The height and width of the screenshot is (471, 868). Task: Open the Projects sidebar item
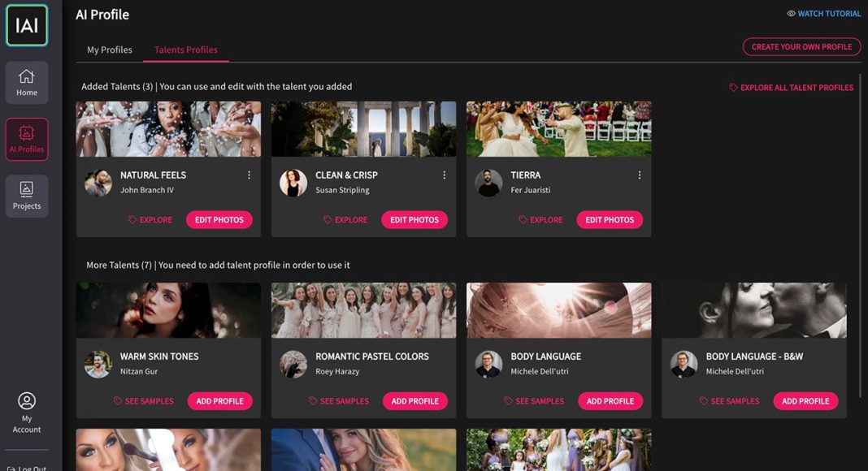27,197
